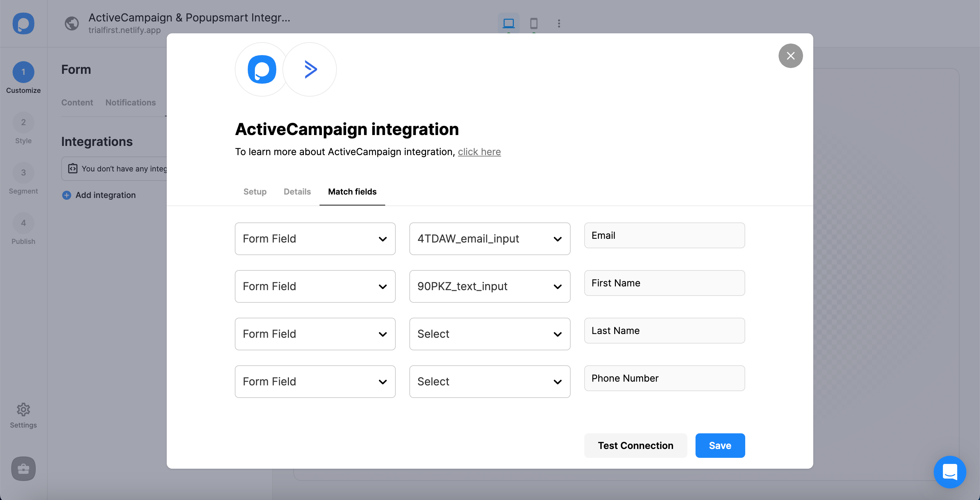Open the Content tab in Form panel

pyautogui.click(x=77, y=102)
